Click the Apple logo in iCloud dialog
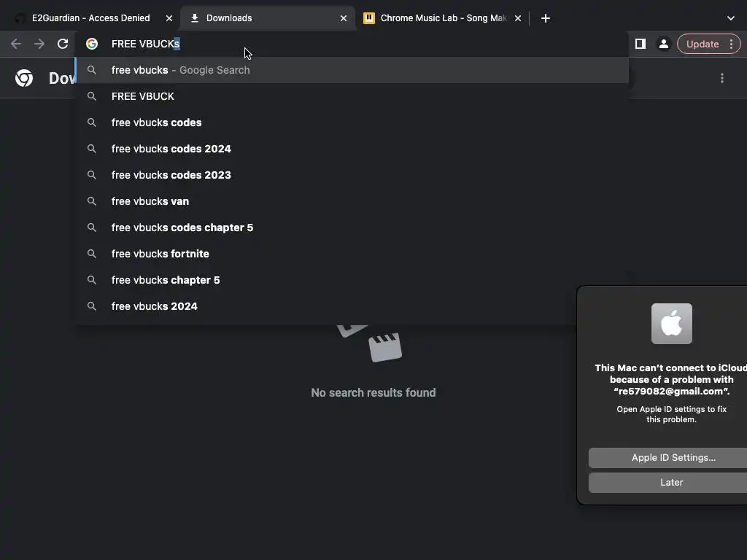 coord(672,324)
